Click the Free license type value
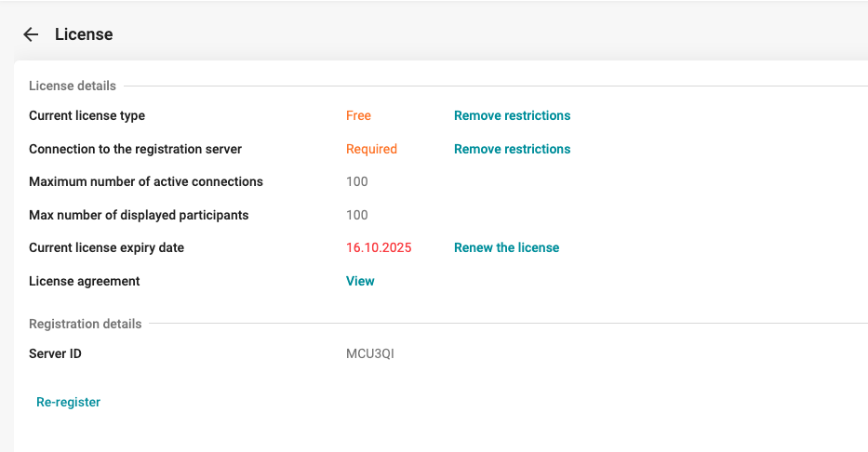This screenshot has width=868, height=452. (358, 116)
